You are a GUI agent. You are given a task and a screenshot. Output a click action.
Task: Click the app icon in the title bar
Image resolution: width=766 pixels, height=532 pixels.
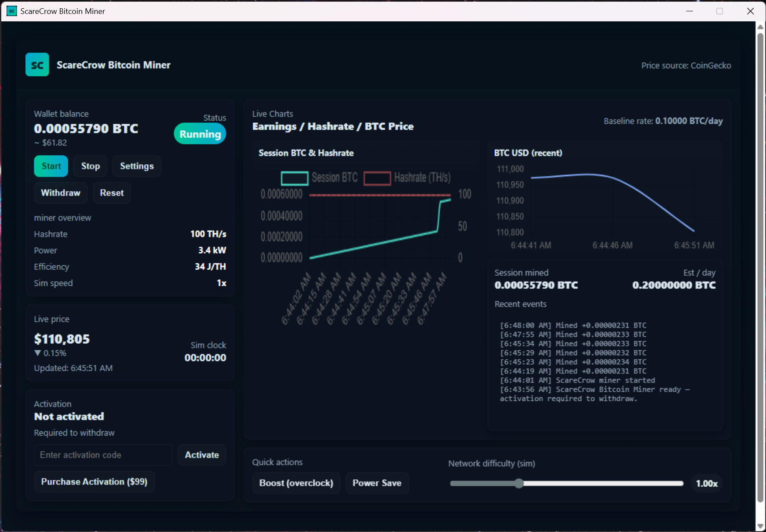tap(11, 11)
